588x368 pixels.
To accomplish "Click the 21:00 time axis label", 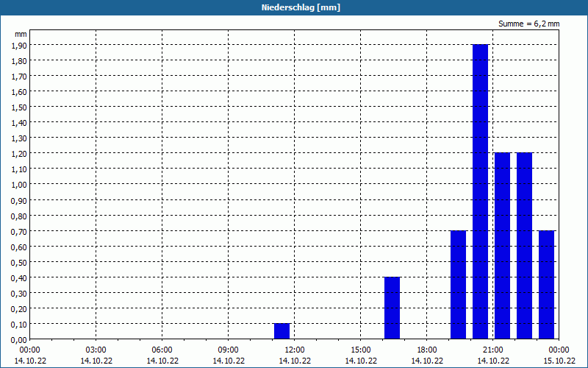I will coord(492,350).
